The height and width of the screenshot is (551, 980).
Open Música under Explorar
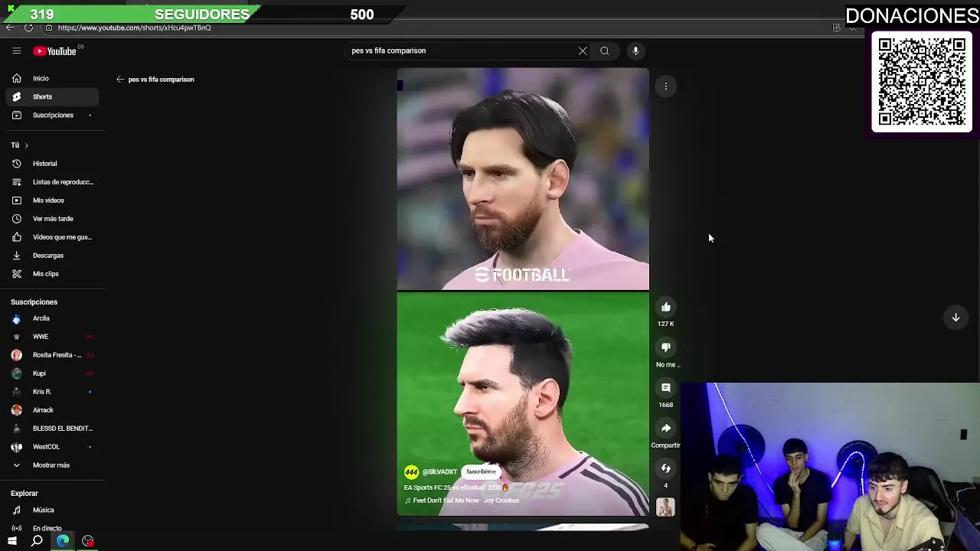click(52, 510)
